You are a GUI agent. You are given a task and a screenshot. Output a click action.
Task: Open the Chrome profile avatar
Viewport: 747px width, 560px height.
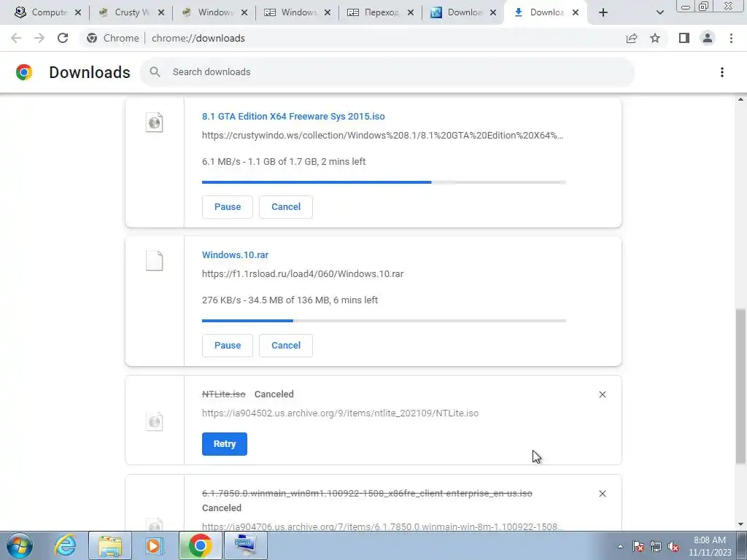click(x=708, y=38)
